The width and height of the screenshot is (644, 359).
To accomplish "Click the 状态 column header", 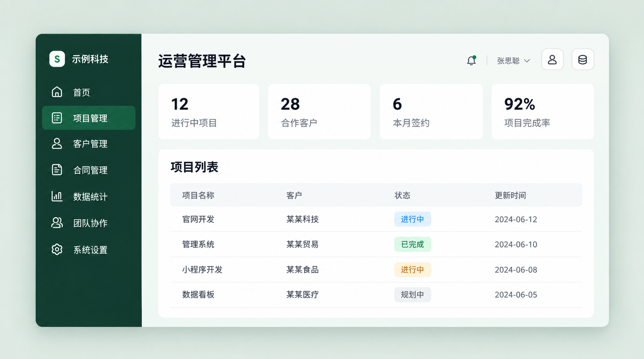I will [402, 195].
